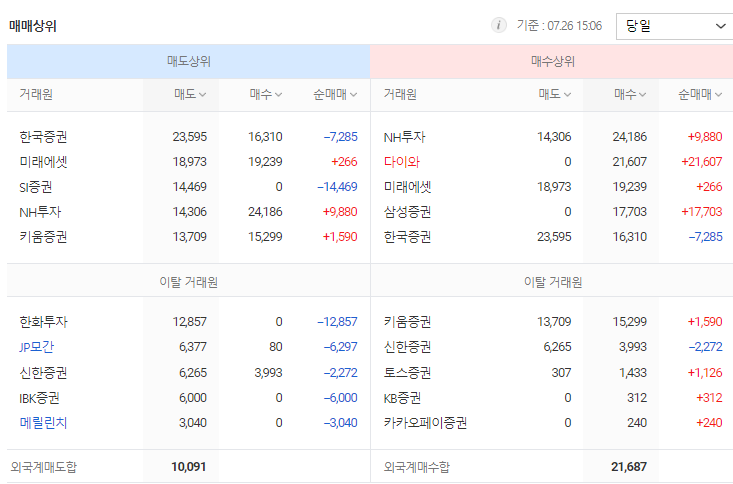Click the 기준 : 07.26 15:06 timestamp
This screenshot has width=733, height=484.
[x=559, y=26]
